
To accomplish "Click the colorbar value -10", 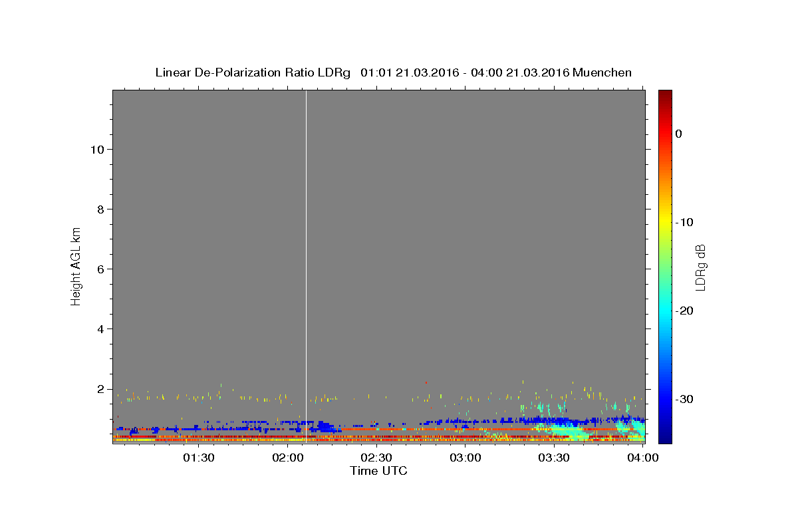I will pos(685,222).
